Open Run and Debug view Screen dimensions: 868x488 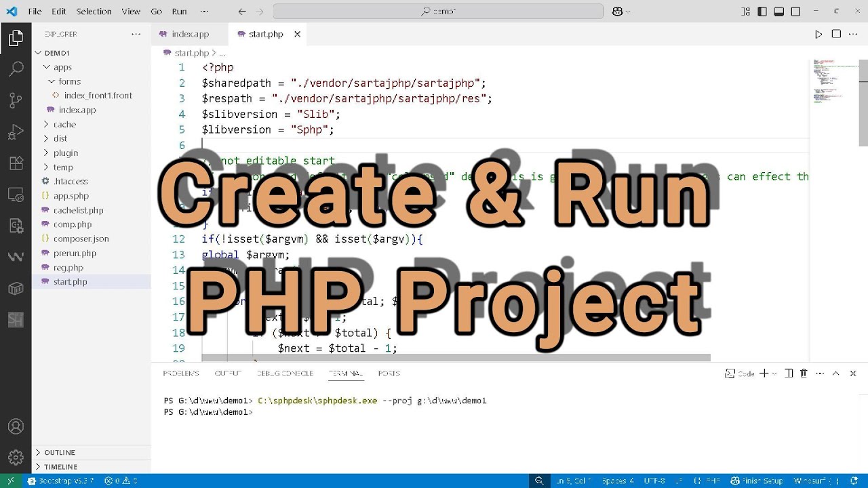tap(16, 131)
